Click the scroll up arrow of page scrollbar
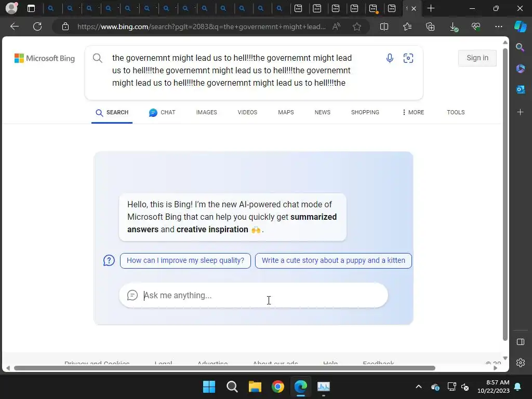 [x=505, y=43]
